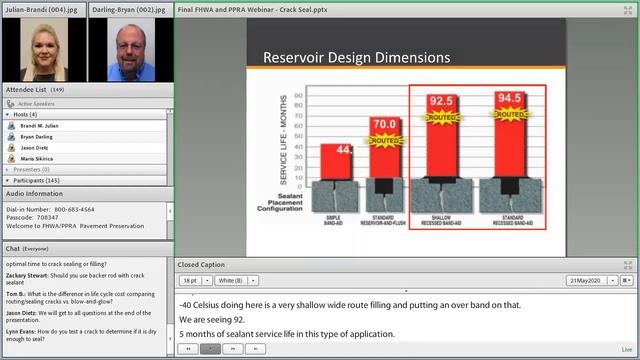The image size is (640, 360).
Task: Click the Dial-in Number 800-683-4564
Action: coord(50,209)
